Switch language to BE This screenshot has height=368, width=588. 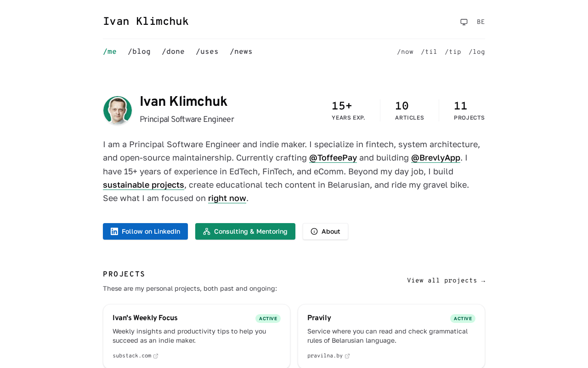[481, 22]
